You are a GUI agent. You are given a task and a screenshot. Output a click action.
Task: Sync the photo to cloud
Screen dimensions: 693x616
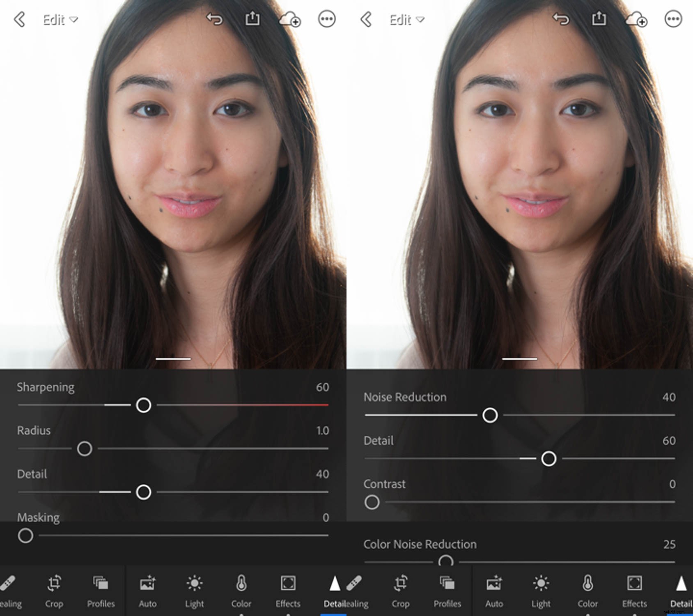[x=290, y=19]
